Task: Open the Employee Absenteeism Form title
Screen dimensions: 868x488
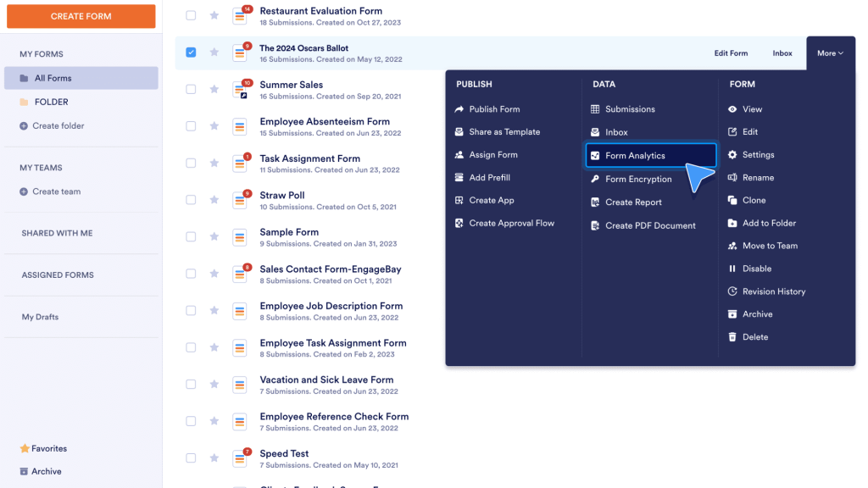Action: tap(325, 122)
